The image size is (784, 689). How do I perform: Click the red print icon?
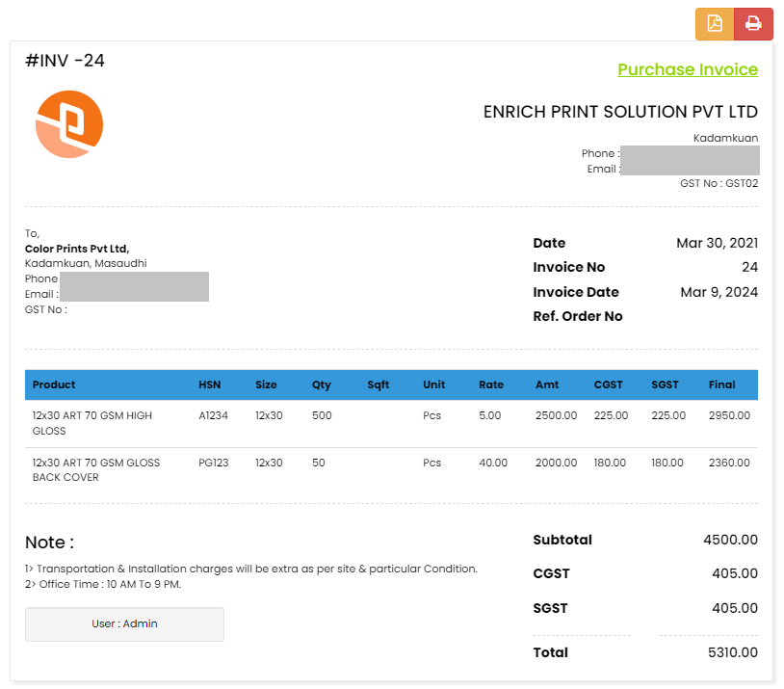tap(753, 24)
